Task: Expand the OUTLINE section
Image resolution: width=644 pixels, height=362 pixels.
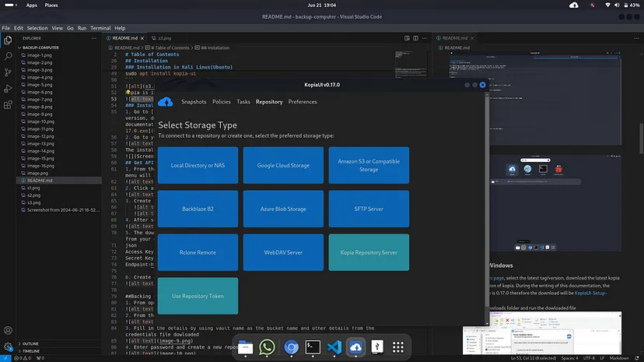Action: click(x=31, y=343)
